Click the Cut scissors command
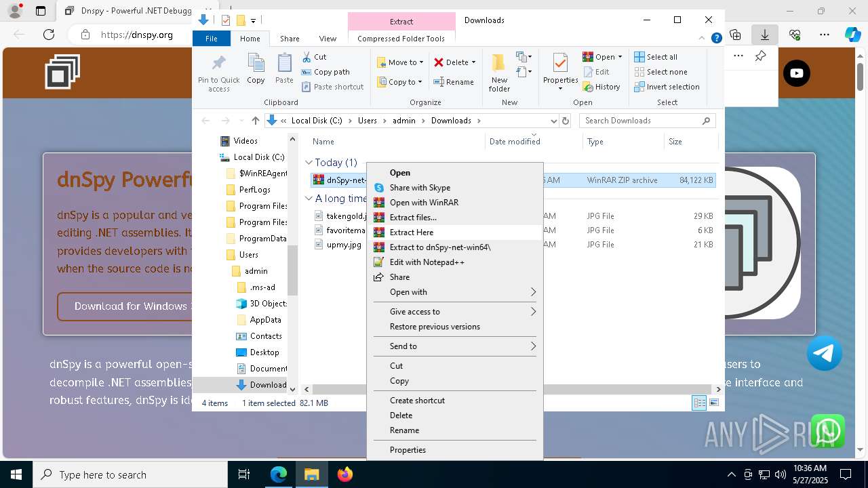The image size is (868, 488). pos(314,57)
